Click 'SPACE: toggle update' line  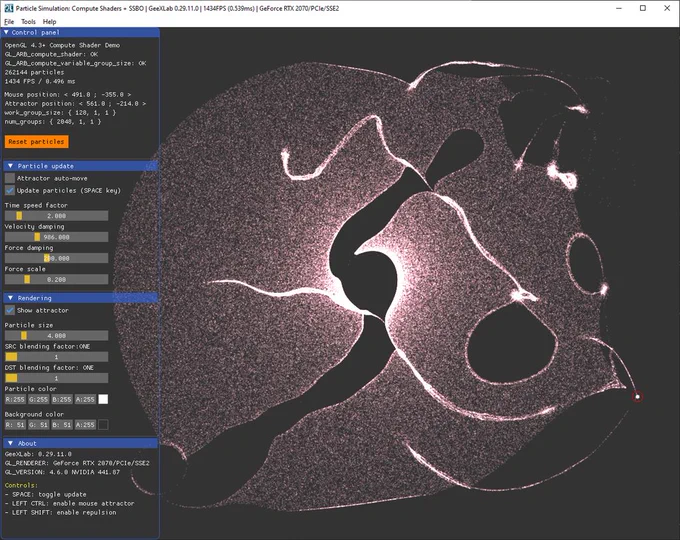[46, 494]
